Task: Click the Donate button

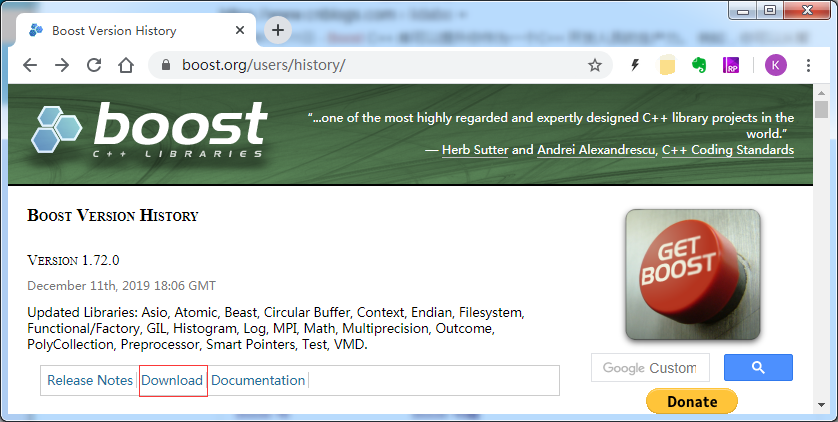Action: tap(692, 402)
